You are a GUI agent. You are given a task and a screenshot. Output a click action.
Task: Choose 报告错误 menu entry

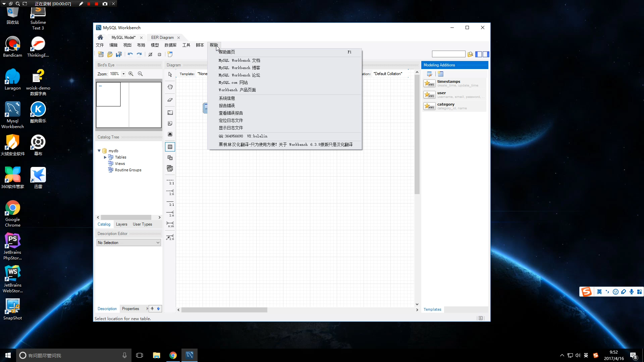click(285, 106)
